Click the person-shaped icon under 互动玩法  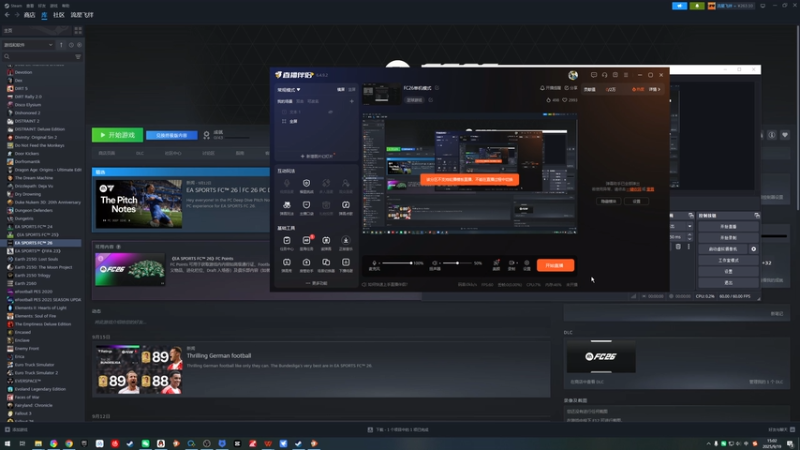click(346, 185)
